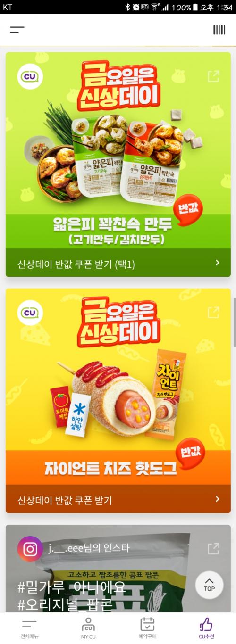Select the CU추천 tab
The height and width of the screenshot is (644, 236).
[206, 629]
